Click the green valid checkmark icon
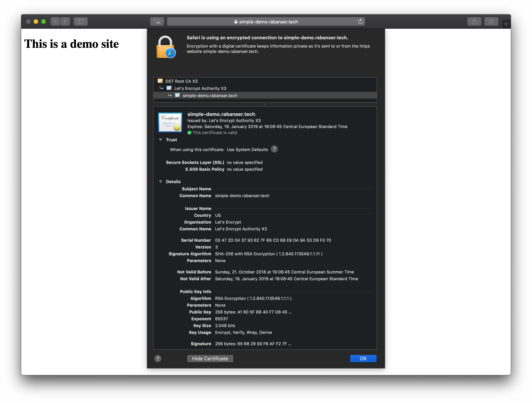 tap(189, 133)
